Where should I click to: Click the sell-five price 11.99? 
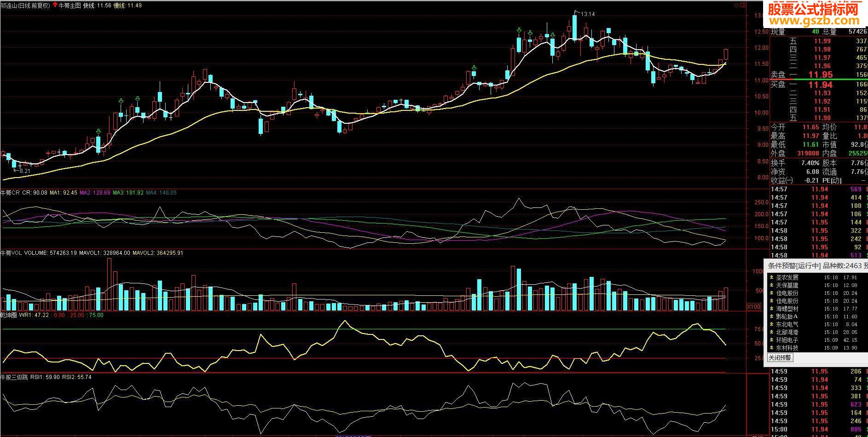[x=822, y=41]
